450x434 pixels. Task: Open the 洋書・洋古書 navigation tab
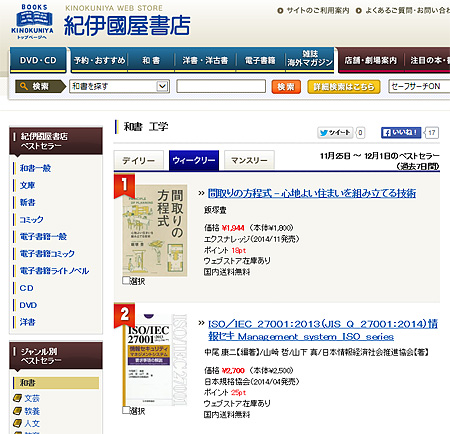click(205, 60)
